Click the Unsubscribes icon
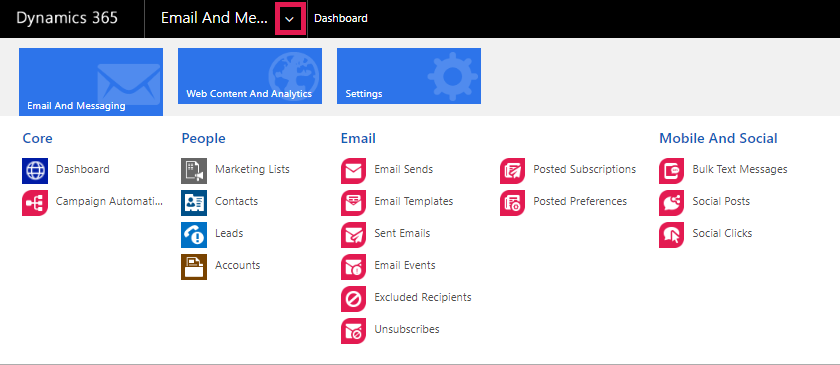 click(354, 331)
